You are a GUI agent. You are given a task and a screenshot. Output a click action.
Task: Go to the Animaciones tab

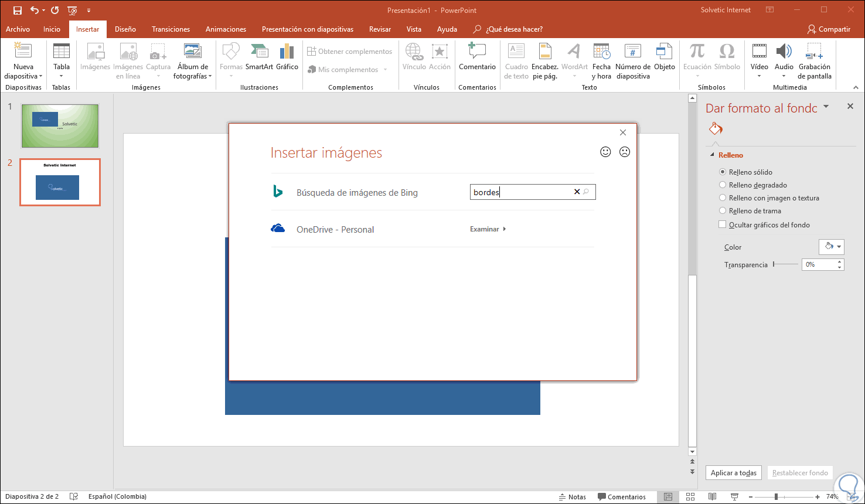226,29
